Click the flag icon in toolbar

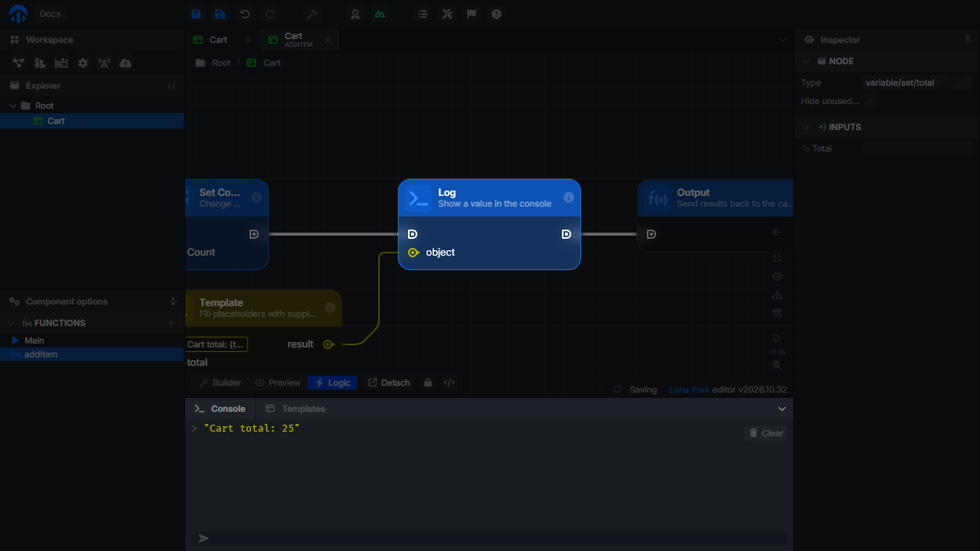coord(472,14)
